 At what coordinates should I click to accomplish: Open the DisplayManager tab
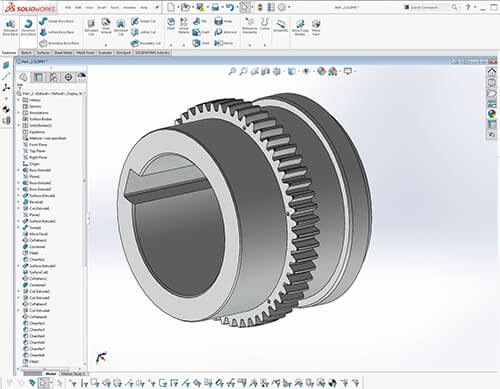tap(82, 77)
